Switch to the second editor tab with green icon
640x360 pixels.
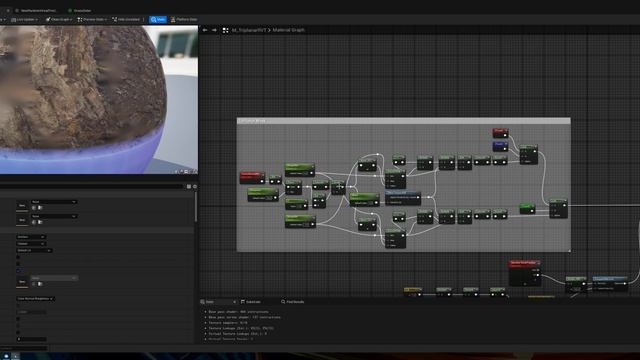point(80,10)
